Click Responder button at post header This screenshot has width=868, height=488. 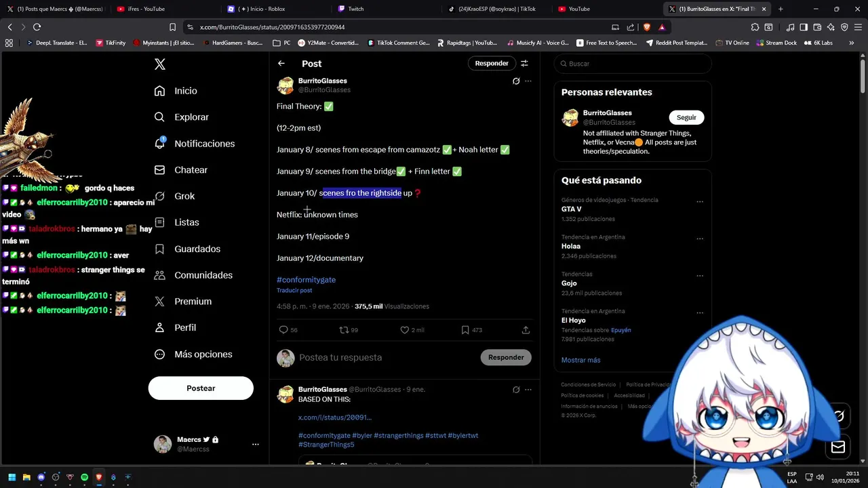(x=492, y=63)
